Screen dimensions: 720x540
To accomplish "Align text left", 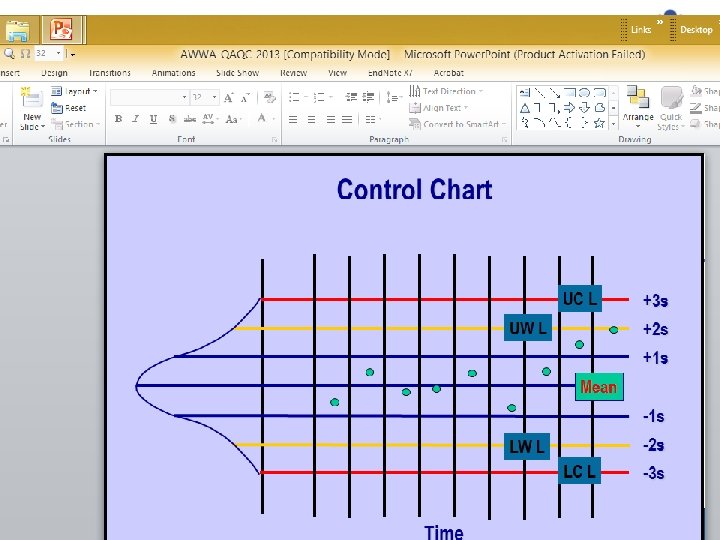I will pos(293,119).
